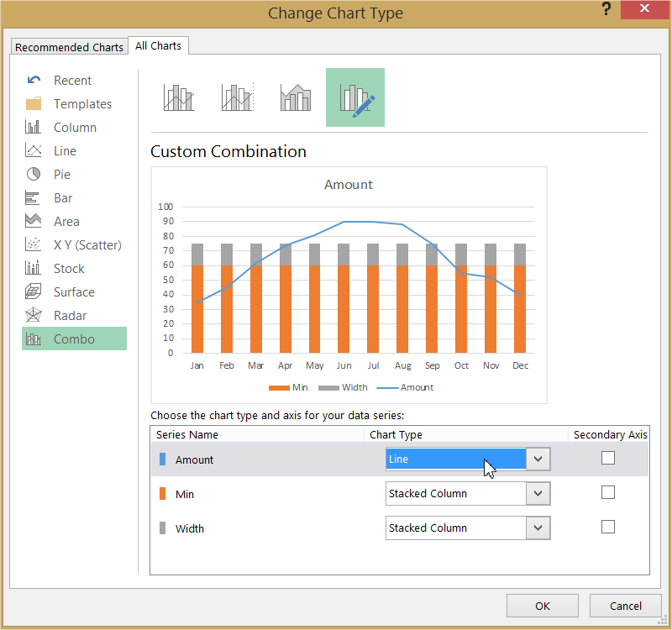Click the blue Amount series color swatch
The image size is (672, 630).
[x=162, y=459]
